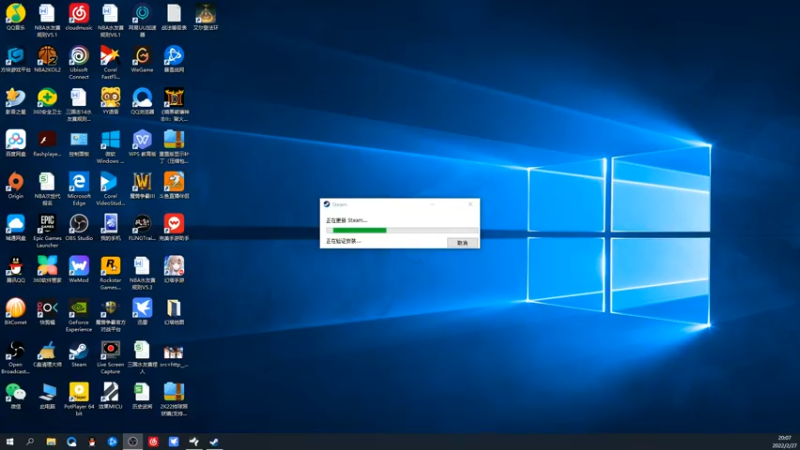Open the 迅雷 bird icon on desktop
Image resolution: width=800 pixels, height=450 pixels.
(x=142, y=312)
